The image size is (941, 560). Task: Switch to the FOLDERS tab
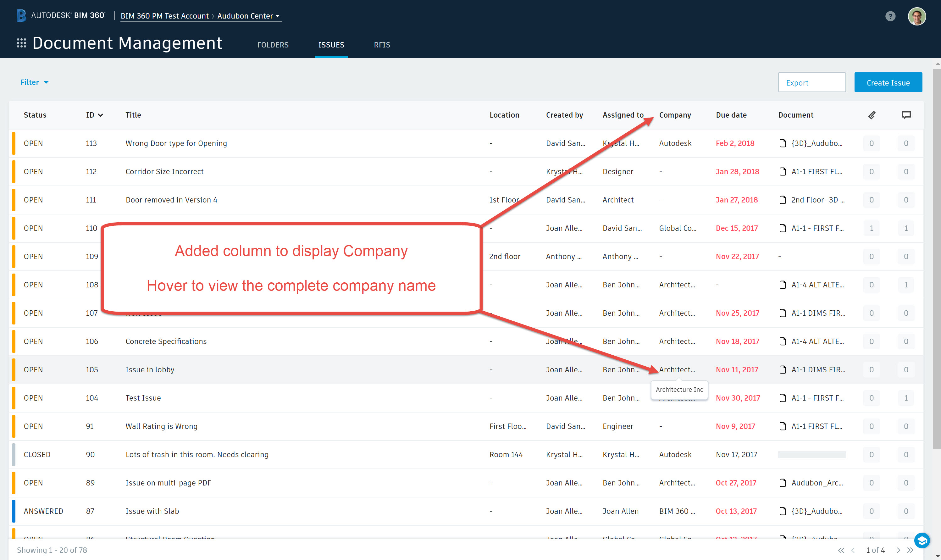[x=273, y=45]
